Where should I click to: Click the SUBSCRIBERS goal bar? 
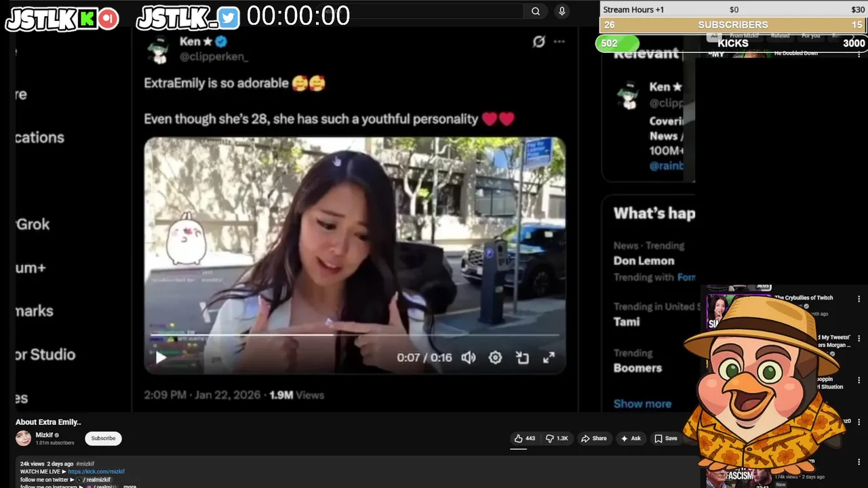734,25
